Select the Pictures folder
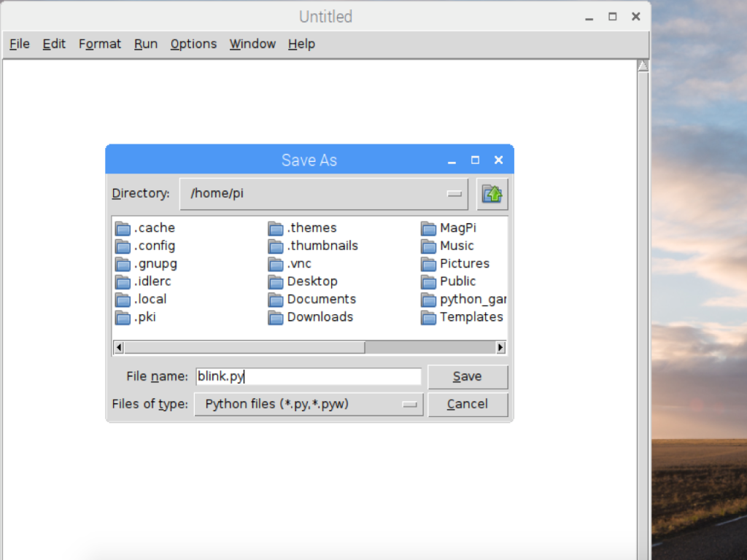Image resolution: width=747 pixels, height=560 pixels. (455, 264)
